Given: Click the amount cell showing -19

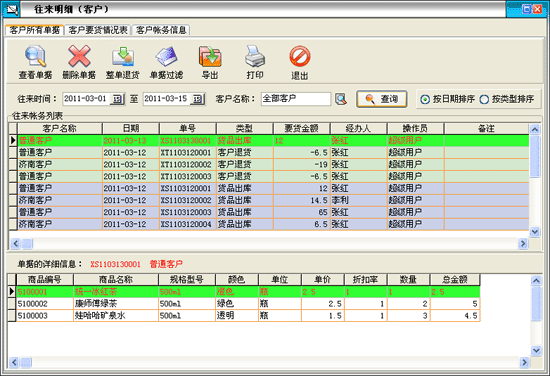Looking at the screenshot, I should coord(301,164).
